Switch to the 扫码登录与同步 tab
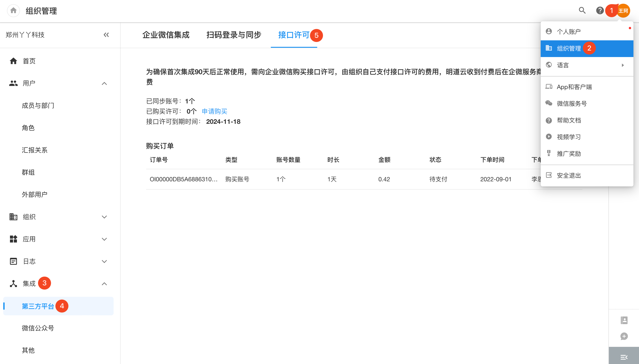 pyautogui.click(x=233, y=35)
